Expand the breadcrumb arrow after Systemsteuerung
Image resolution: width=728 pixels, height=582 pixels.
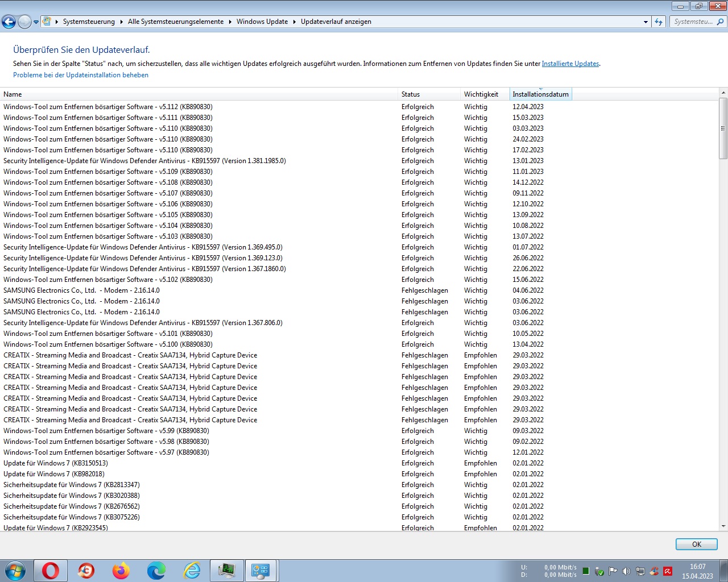[121, 22]
